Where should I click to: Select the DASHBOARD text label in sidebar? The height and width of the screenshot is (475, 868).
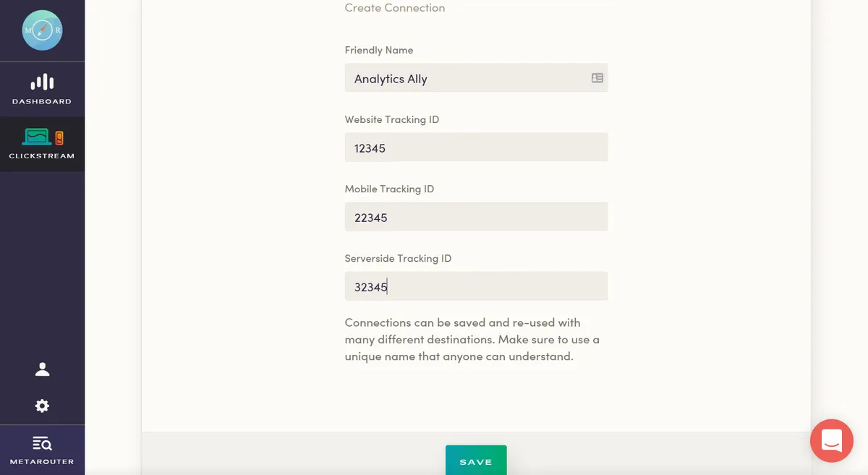tap(42, 101)
